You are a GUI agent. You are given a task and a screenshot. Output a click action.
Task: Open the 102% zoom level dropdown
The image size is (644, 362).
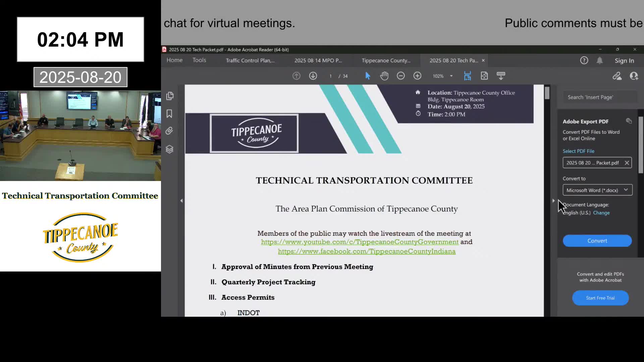click(451, 76)
